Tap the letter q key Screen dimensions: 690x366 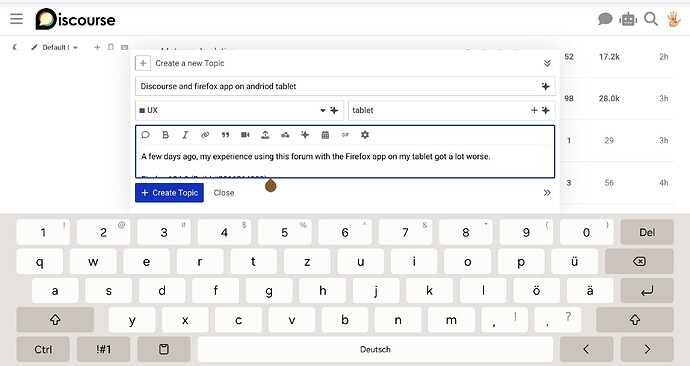click(40, 261)
